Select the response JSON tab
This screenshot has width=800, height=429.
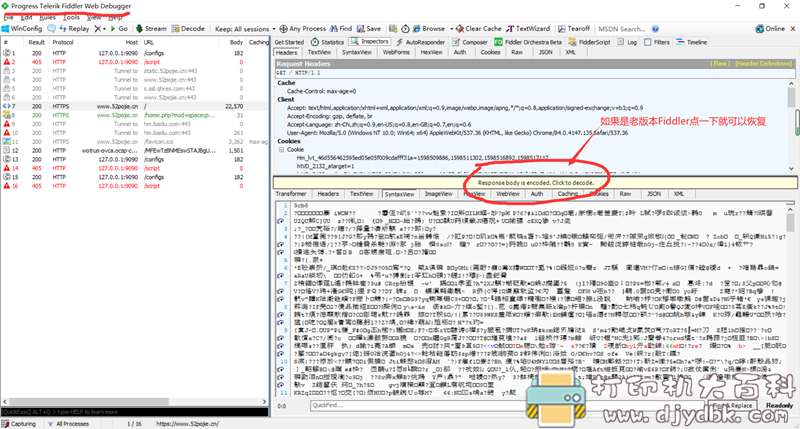pos(654,194)
